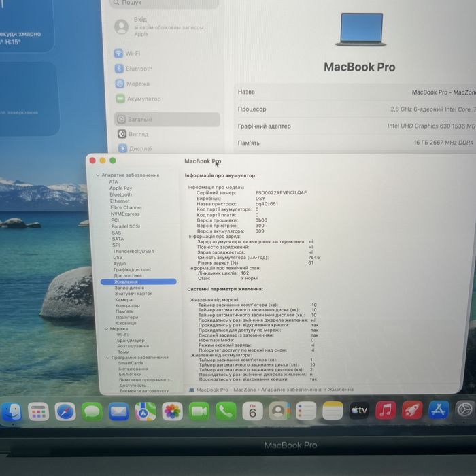Image resolution: width=476 pixels, height=476 pixels.
Task: Collapse the Програмне забезпечення tree section
Action: pos(107,358)
